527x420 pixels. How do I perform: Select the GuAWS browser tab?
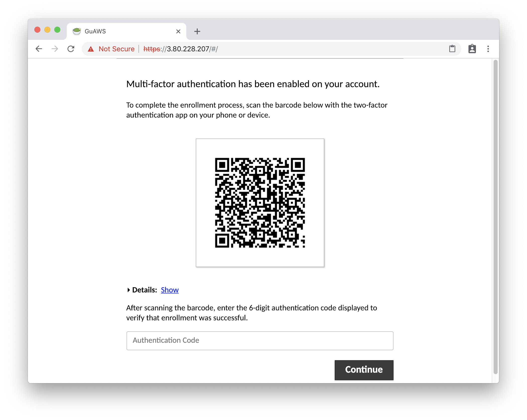pyautogui.click(x=127, y=31)
